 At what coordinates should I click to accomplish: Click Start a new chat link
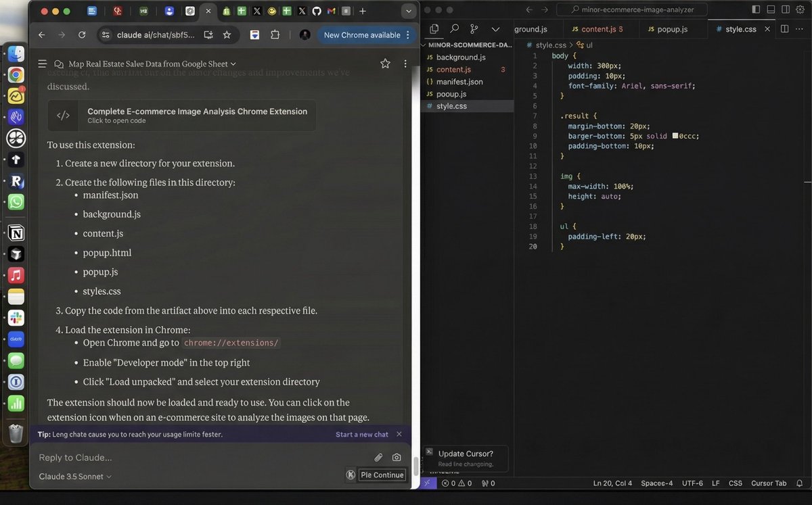coord(362,434)
